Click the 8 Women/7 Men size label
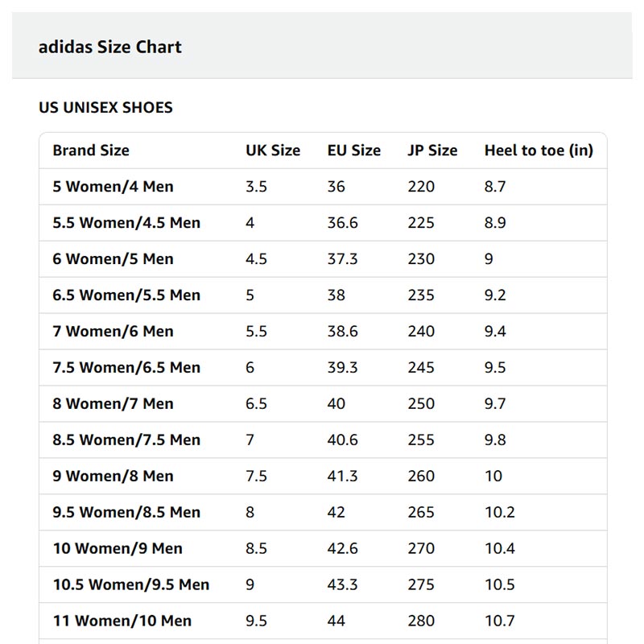 (114, 404)
